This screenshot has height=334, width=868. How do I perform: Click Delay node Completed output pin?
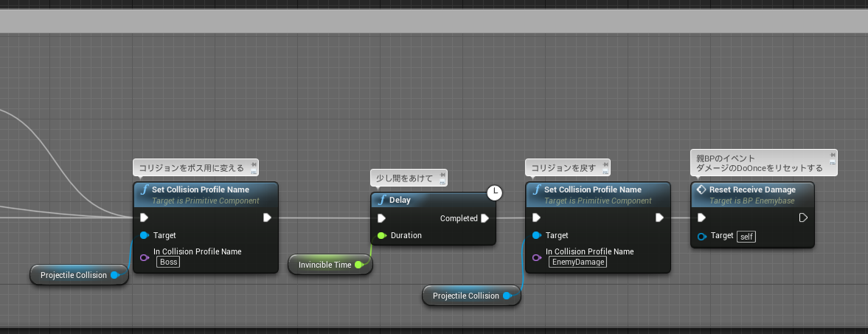pyautogui.click(x=485, y=218)
